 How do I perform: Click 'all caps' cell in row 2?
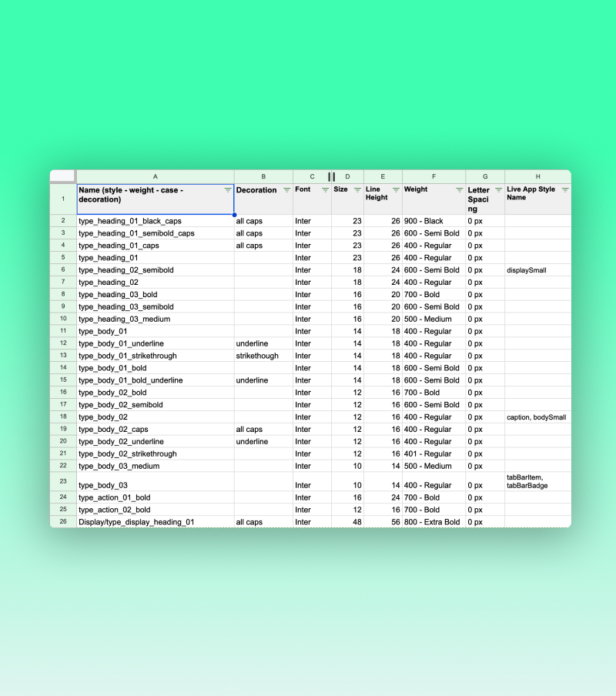(263, 221)
